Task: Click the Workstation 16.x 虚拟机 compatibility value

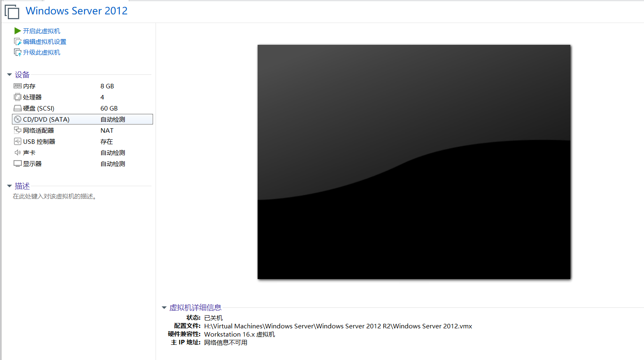Action: (239, 334)
